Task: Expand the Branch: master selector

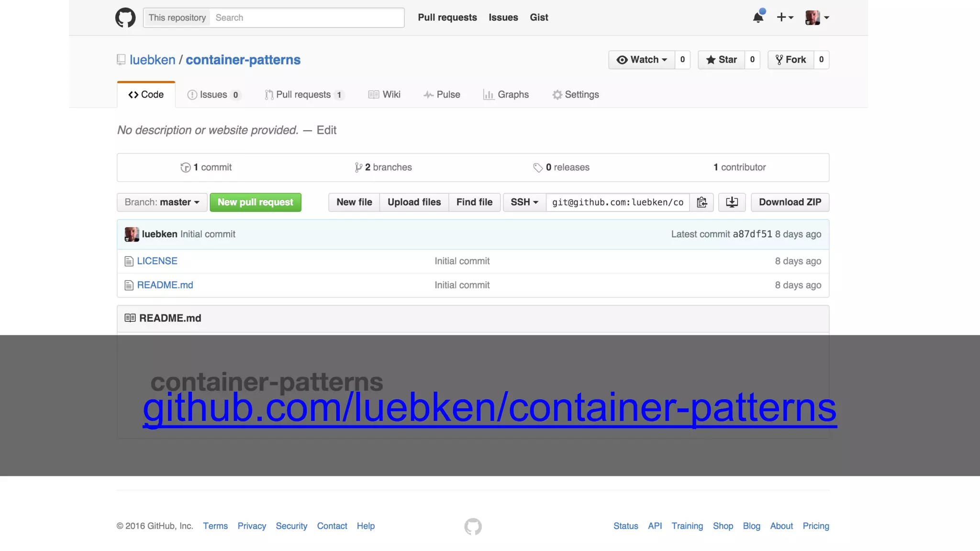Action: pos(162,202)
